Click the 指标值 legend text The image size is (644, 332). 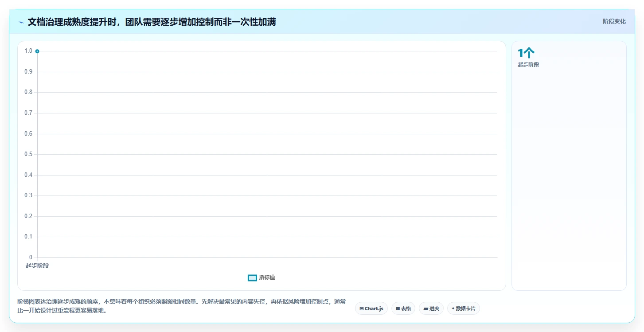point(267,277)
